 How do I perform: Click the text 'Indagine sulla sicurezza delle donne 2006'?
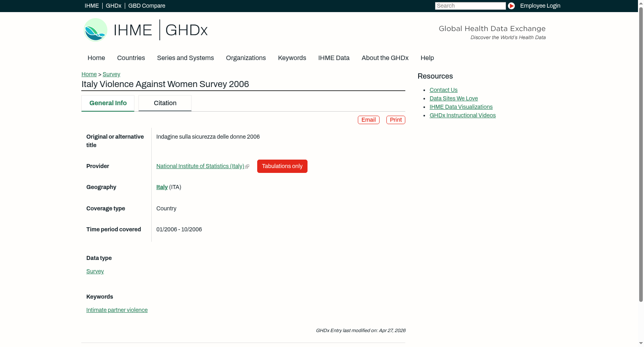pyautogui.click(x=208, y=137)
